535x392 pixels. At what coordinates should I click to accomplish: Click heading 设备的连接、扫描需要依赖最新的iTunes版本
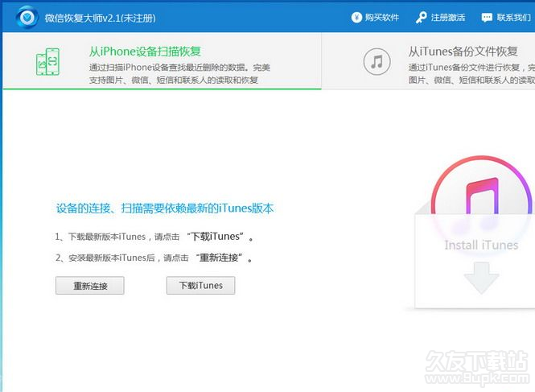click(x=165, y=208)
